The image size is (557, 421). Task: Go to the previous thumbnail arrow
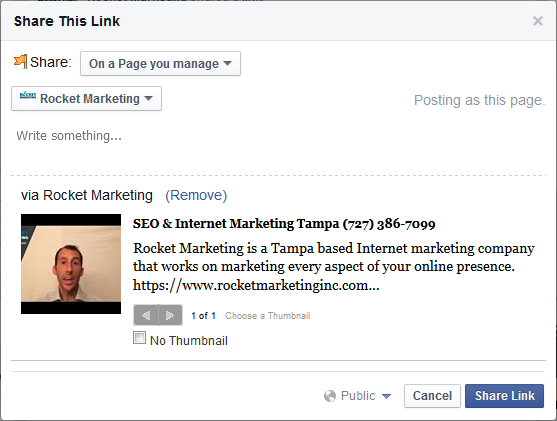coord(146,315)
